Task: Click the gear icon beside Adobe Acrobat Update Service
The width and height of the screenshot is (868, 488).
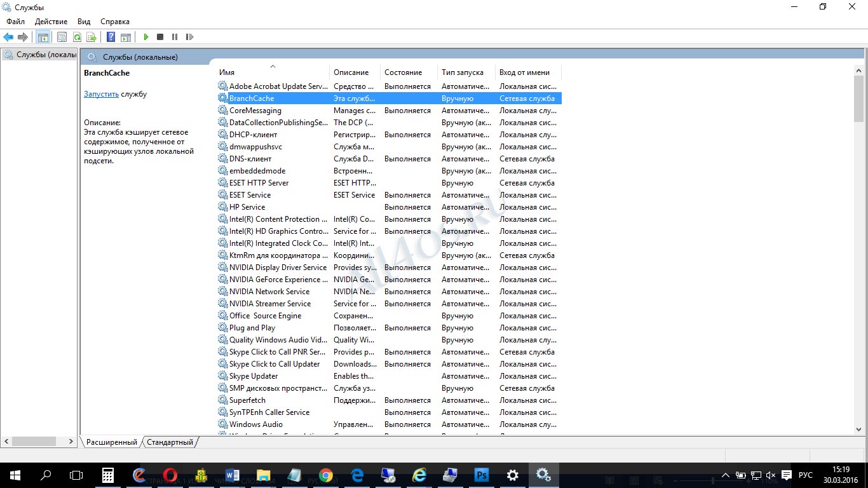Action: coord(222,86)
